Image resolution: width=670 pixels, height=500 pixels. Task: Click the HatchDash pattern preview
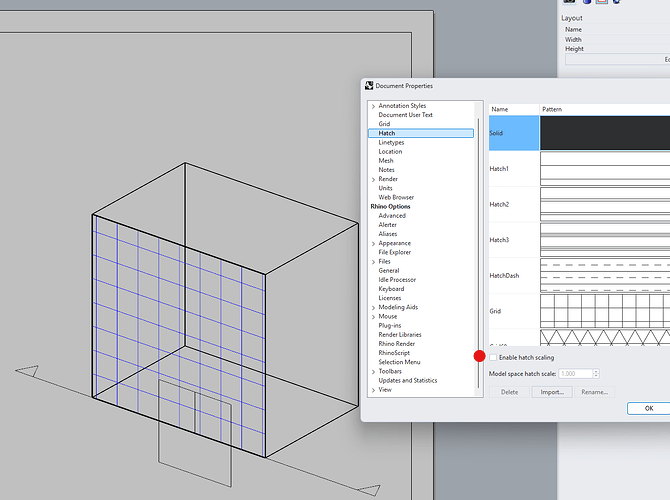605,276
